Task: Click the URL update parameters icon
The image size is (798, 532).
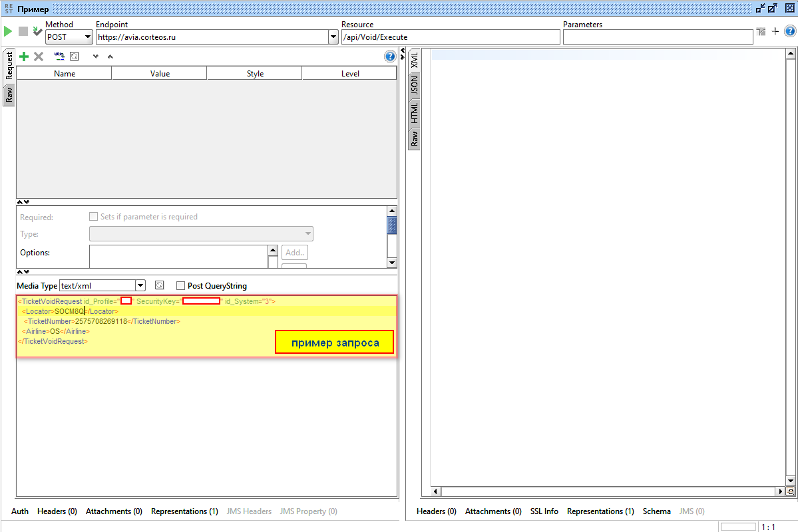Action: (x=59, y=57)
